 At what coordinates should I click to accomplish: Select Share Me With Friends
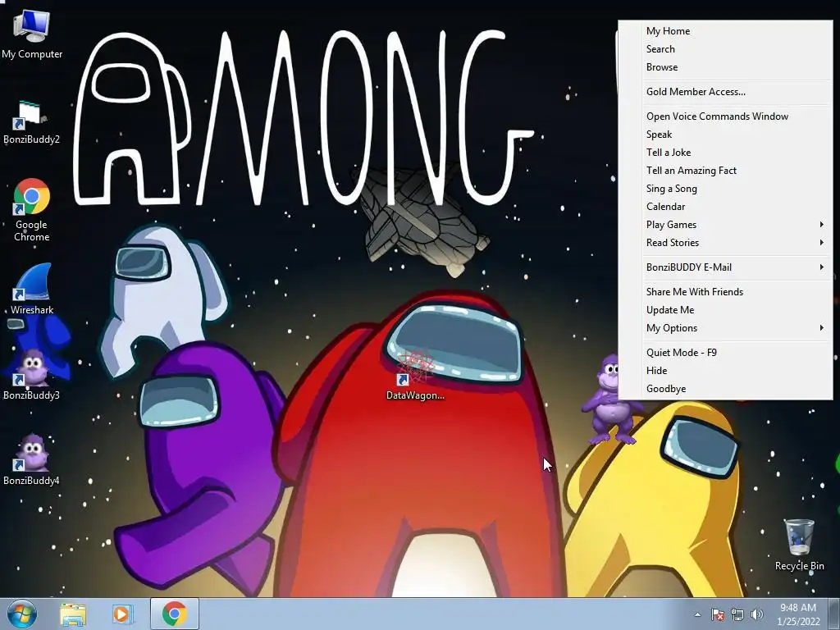click(x=725, y=292)
